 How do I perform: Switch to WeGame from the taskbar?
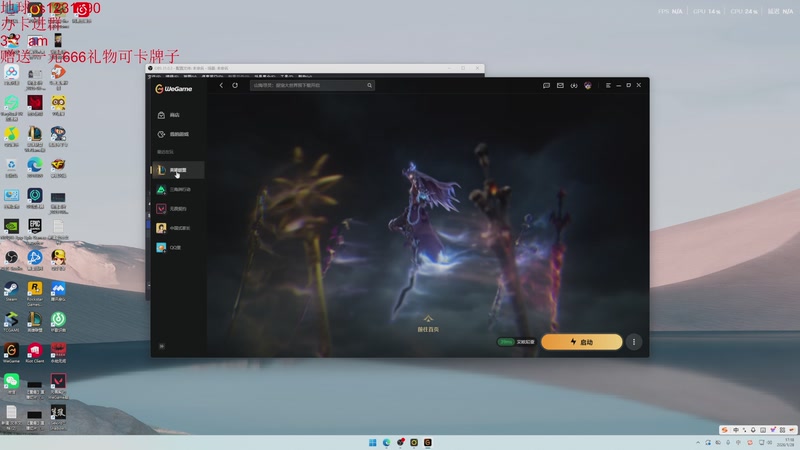point(428,442)
